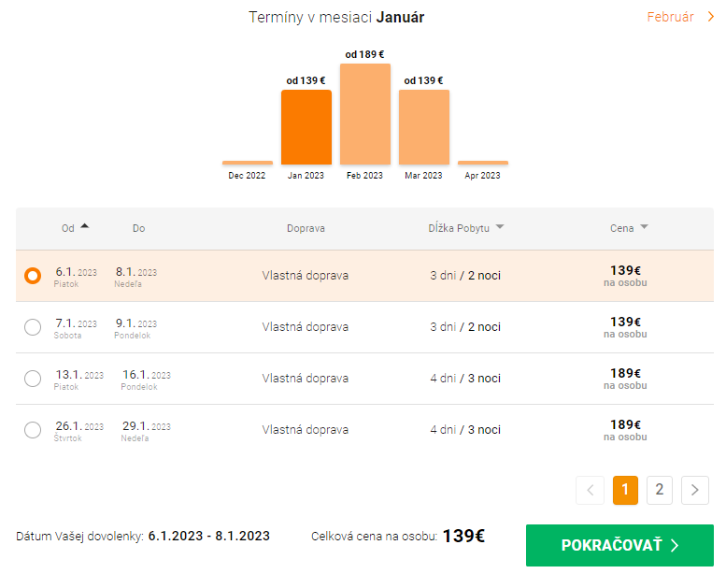Click the next page arrow in pagination

(695, 490)
